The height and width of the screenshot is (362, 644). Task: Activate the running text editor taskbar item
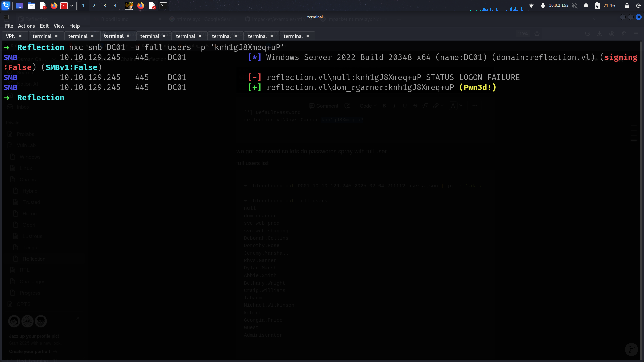[x=152, y=6]
